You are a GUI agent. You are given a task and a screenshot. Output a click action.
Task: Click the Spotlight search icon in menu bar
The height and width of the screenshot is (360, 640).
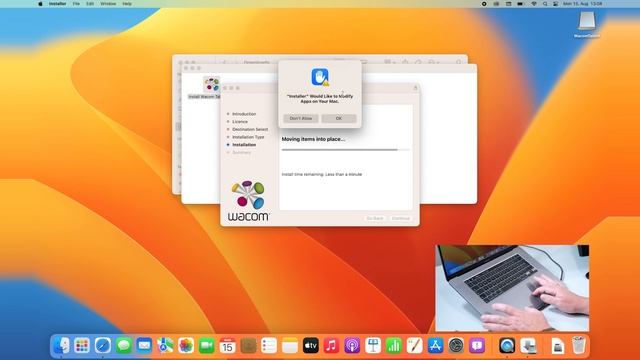coord(545,4)
